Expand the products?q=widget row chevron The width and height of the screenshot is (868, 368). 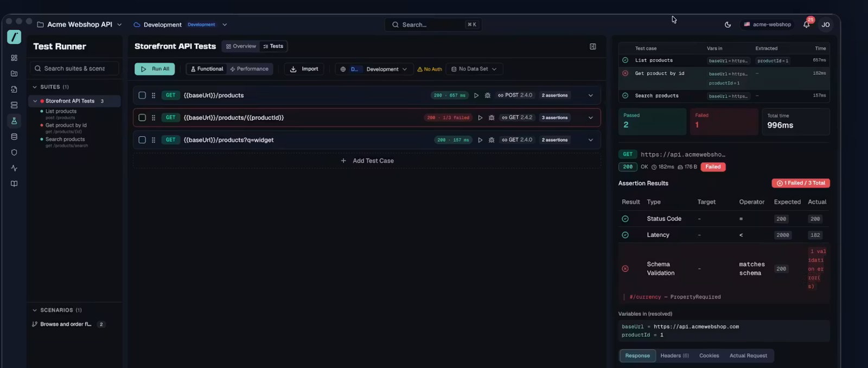(591, 140)
